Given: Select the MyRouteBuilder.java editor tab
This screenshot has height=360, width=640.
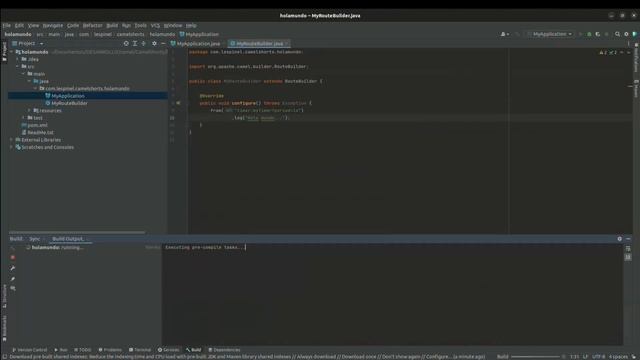Looking at the screenshot, I should pyautogui.click(x=259, y=44).
